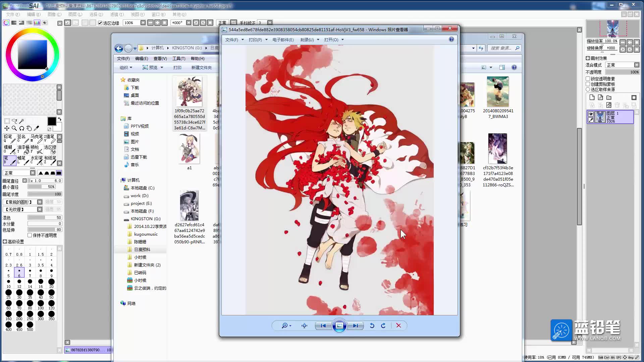Open 文件(F) menu in photo viewer

tap(234, 40)
